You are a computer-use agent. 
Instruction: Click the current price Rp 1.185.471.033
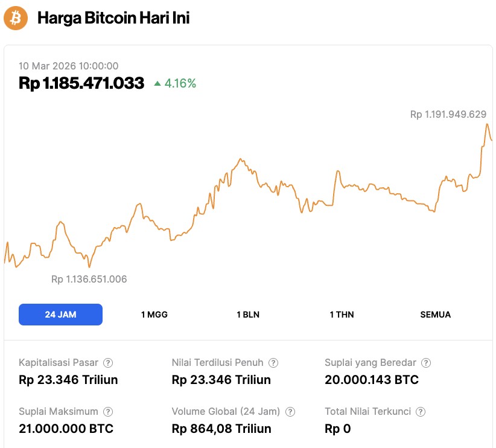[80, 83]
